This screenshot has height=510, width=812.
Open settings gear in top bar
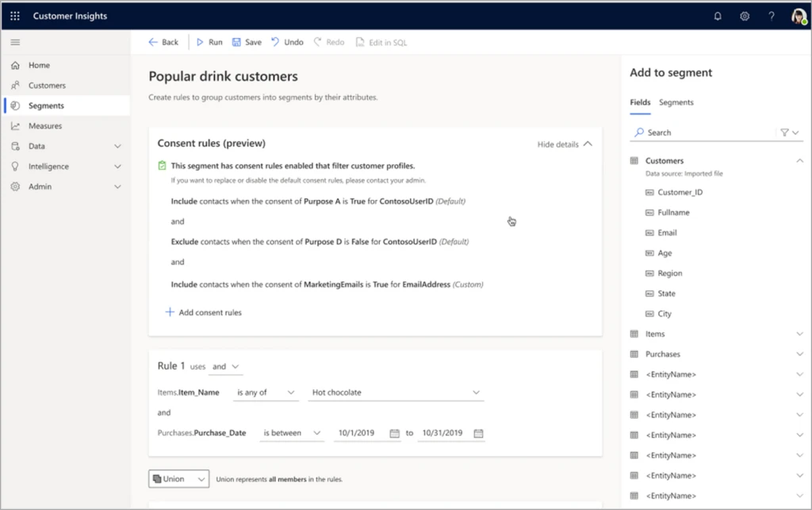744,16
